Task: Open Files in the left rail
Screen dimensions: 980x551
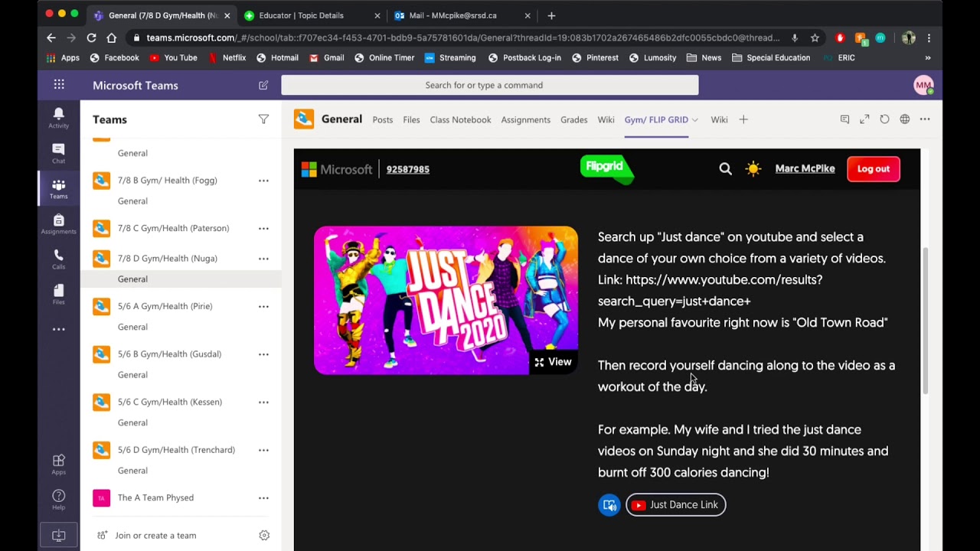Action: 58,295
